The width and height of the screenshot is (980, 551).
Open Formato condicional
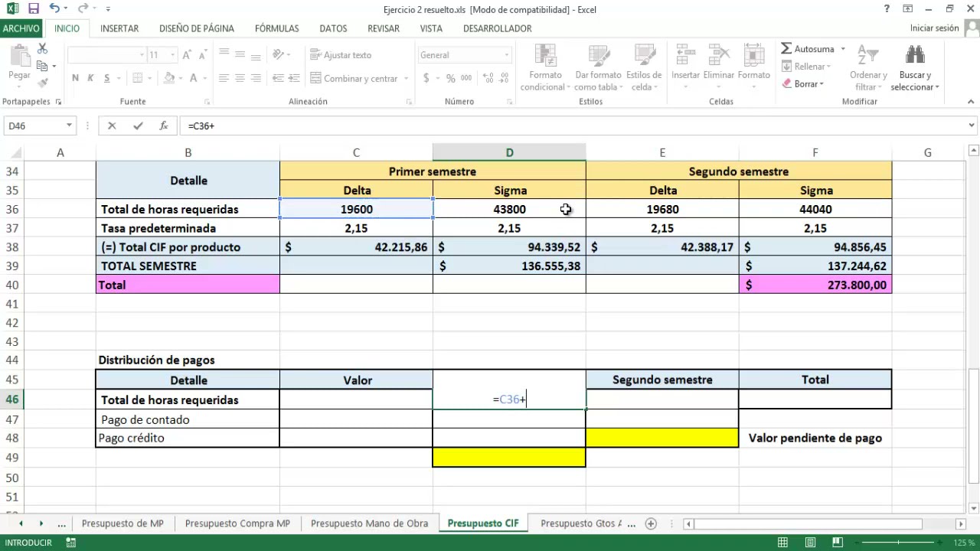545,67
